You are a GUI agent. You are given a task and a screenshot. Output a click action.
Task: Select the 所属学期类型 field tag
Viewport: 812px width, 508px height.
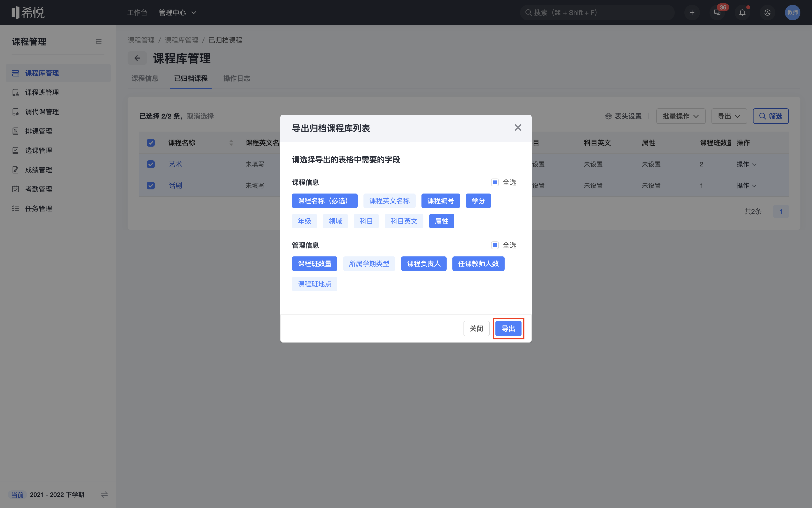tap(369, 264)
